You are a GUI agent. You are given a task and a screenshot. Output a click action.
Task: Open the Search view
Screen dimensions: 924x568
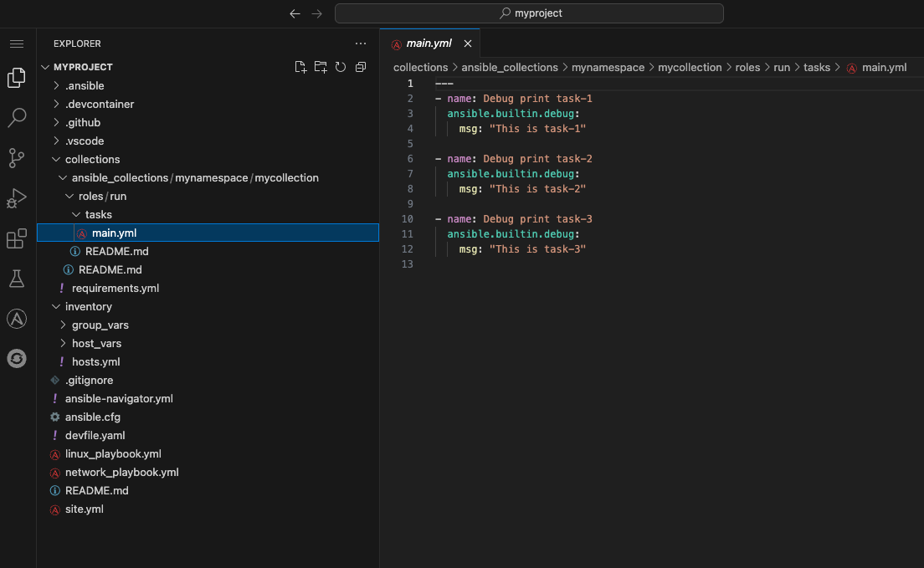17,117
